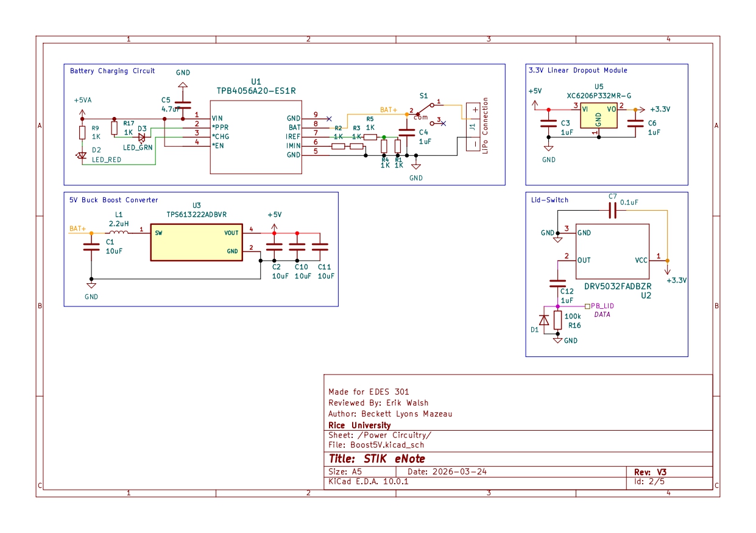The image size is (756, 533).
Task: Select the C1 10uF capacitor symbol
Action: click(91, 247)
